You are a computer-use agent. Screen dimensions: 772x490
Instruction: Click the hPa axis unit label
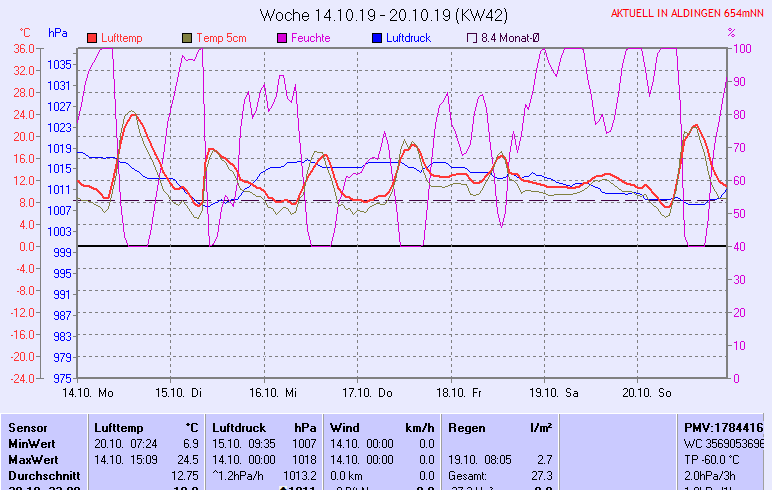click(x=58, y=33)
